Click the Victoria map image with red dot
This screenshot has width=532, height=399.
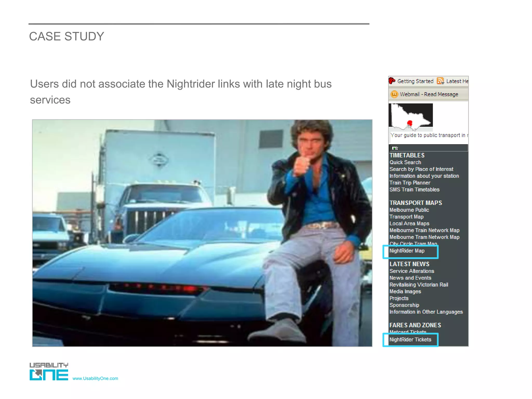coord(411,117)
